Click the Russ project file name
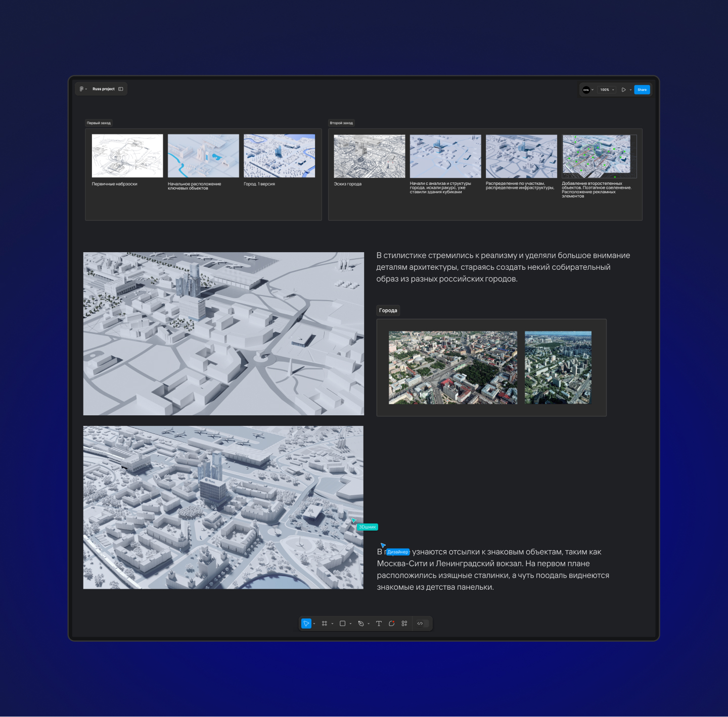This screenshot has width=728, height=717. tap(104, 89)
